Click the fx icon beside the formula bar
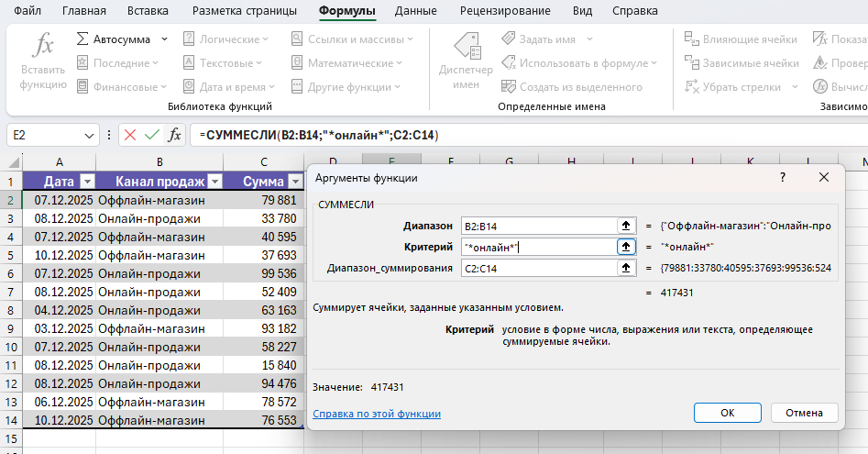Viewport: 868px width, 454px height. [174, 135]
